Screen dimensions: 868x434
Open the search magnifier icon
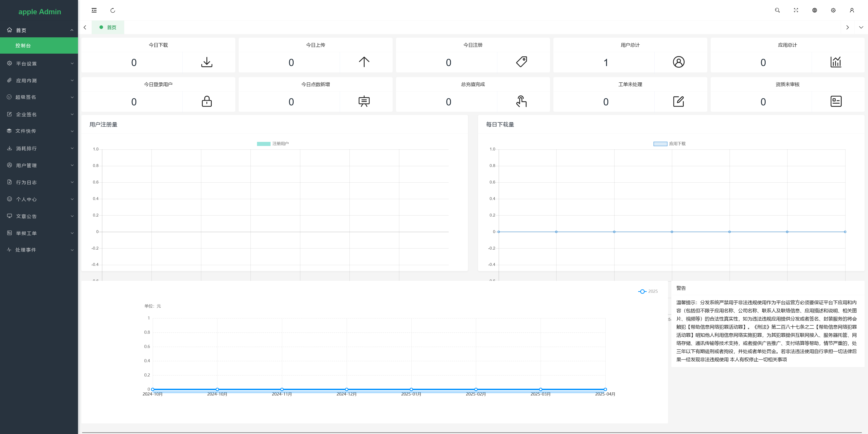(x=777, y=10)
